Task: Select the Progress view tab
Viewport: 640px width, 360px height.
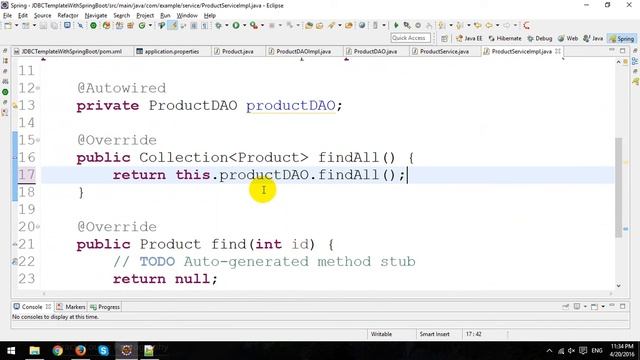Action: (105, 307)
